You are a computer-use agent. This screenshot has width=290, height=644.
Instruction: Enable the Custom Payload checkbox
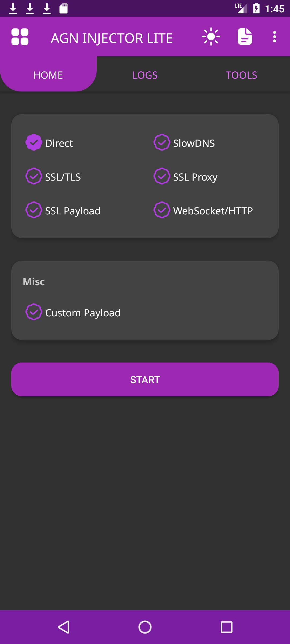[x=34, y=312]
